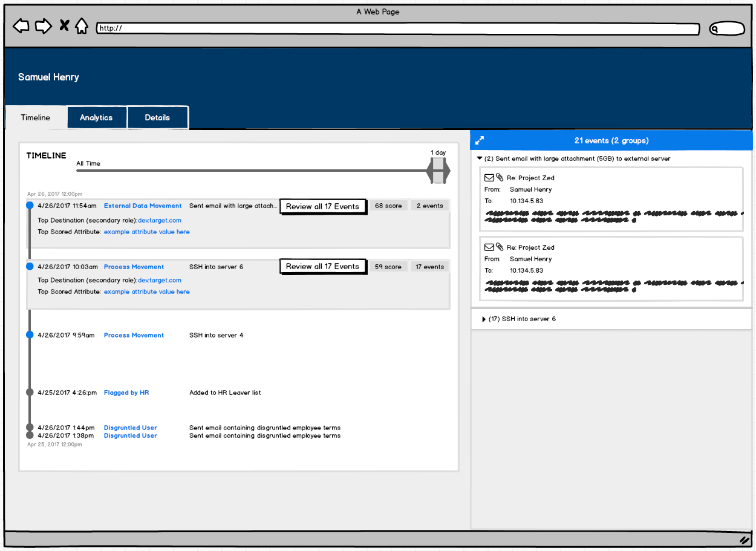Click the 4/25/2017 4:26pm timestamp

67,393
